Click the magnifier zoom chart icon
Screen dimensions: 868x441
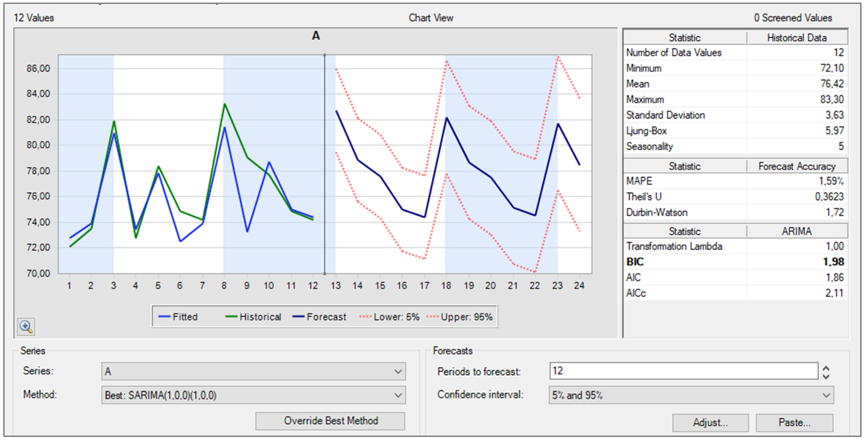click(26, 327)
